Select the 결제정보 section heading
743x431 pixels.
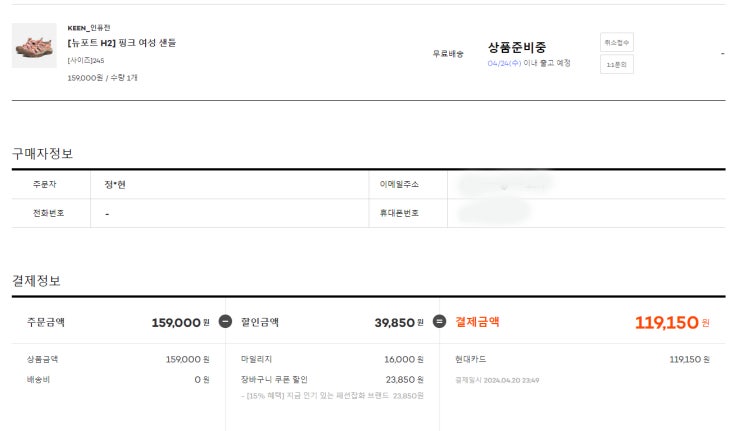pyautogui.click(x=36, y=280)
